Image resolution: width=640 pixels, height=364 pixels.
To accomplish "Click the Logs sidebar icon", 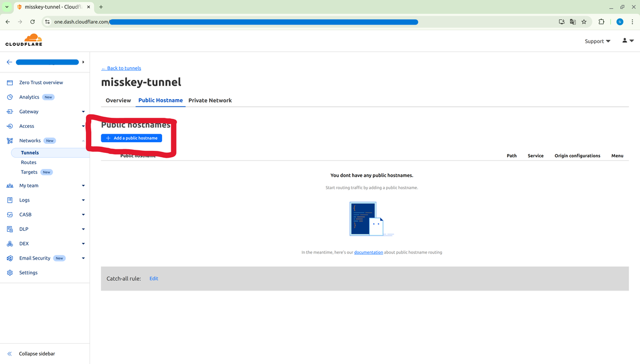I will pyautogui.click(x=10, y=200).
